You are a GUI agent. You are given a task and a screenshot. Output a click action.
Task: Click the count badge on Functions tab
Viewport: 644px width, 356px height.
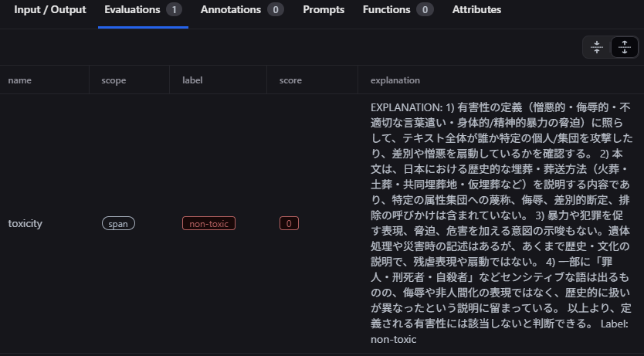coord(425,10)
